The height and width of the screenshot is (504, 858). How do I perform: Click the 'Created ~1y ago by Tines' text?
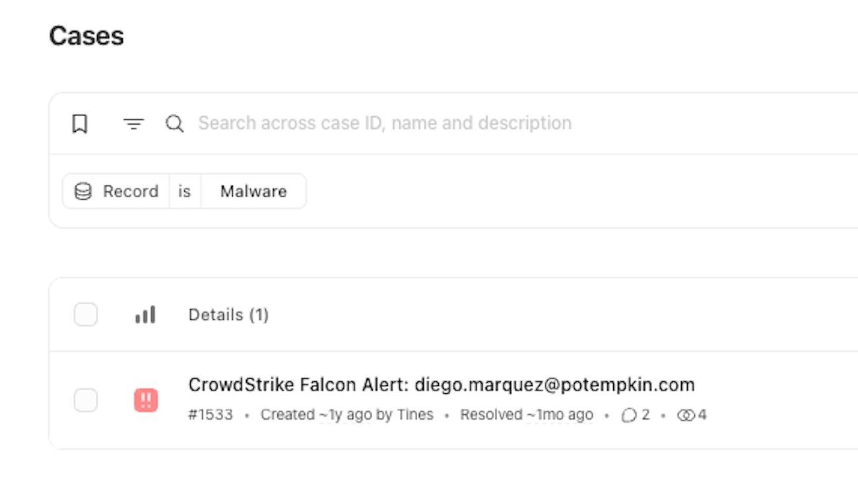[347, 415]
